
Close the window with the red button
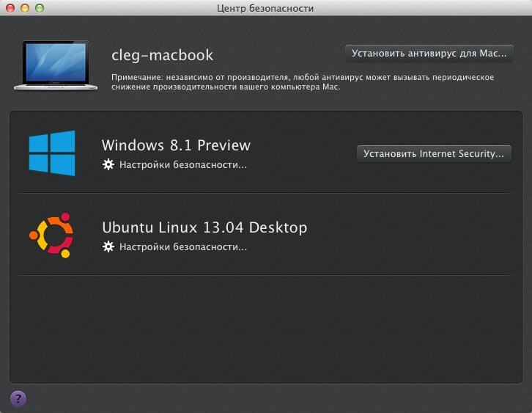coord(10,8)
